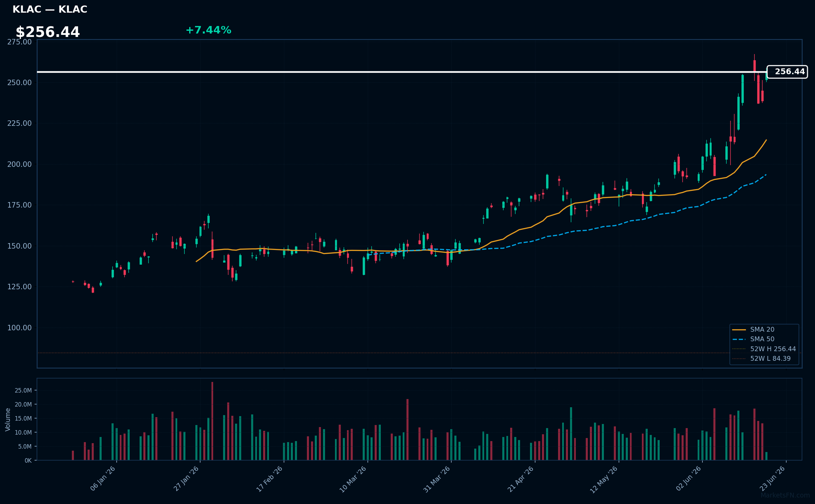
Task: Click the tallest red volume bar
Action: [x=212, y=421]
